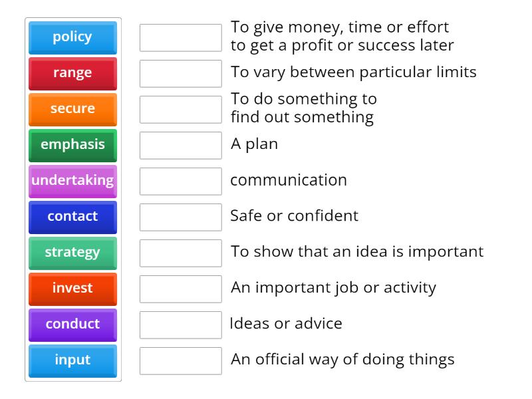
Task: Pick the red 'range' word tile
Action: pyautogui.click(x=72, y=73)
